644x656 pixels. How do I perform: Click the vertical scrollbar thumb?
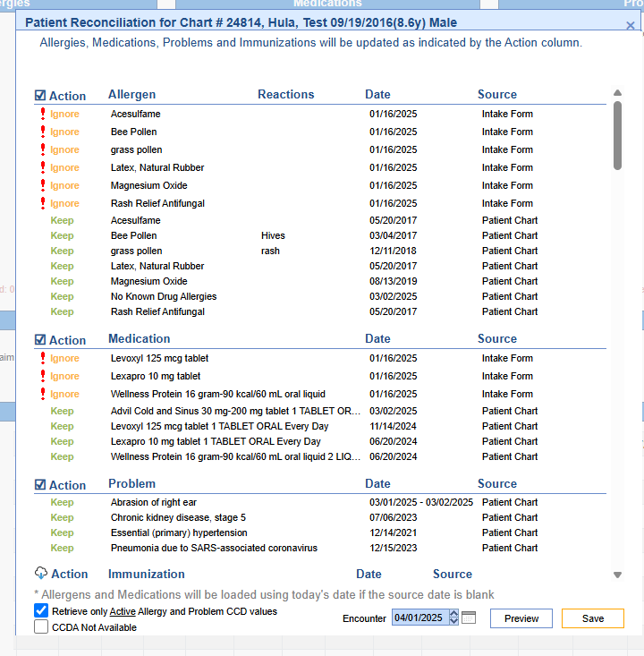pos(617,135)
